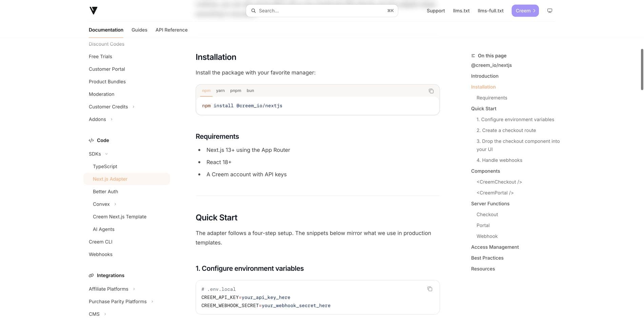Jump to Portal server function
Image resolution: width=644 pixels, height=320 pixels.
(x=483, y=225)
